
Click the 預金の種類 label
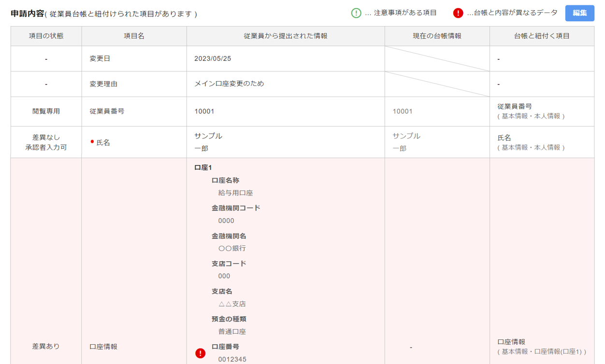229,319
